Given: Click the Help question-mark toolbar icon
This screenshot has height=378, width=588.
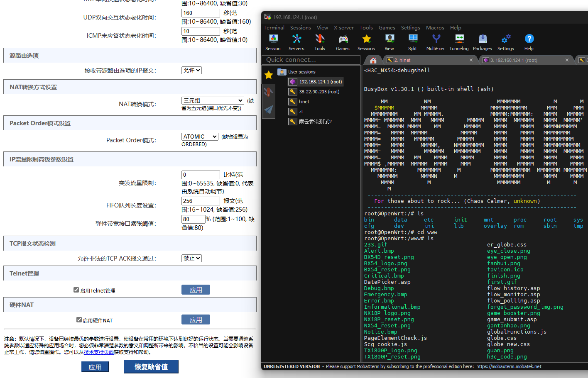Looking at the screenshot, I should click(529, 39).
